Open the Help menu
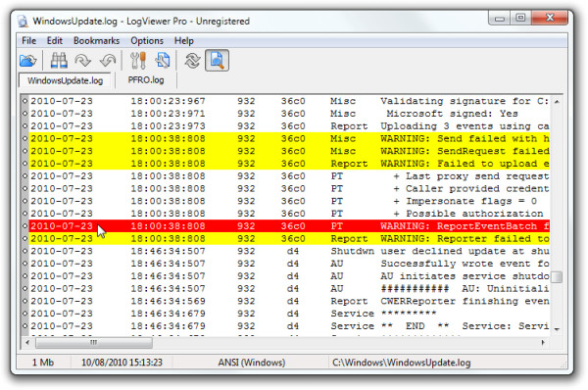The height and width of the screenshot is (390, 588). click(x=184, y=40)
